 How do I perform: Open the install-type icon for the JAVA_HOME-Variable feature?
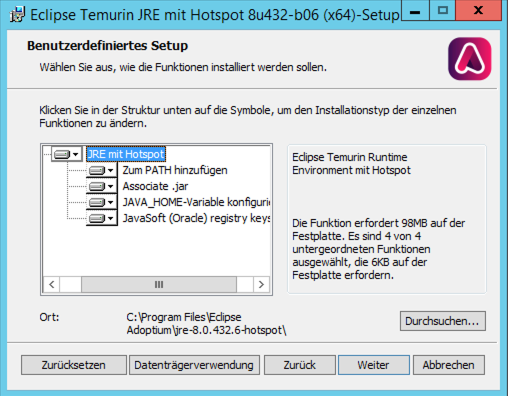(x=102, y=202)
